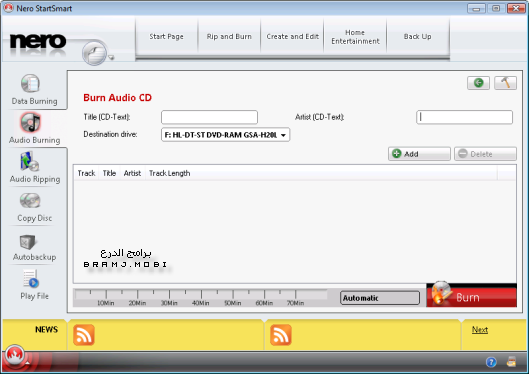Click the Delete track button
Image resolution: width=529 pixels, height=374 pixels.
pyautogui.click(x=485, y=154)
